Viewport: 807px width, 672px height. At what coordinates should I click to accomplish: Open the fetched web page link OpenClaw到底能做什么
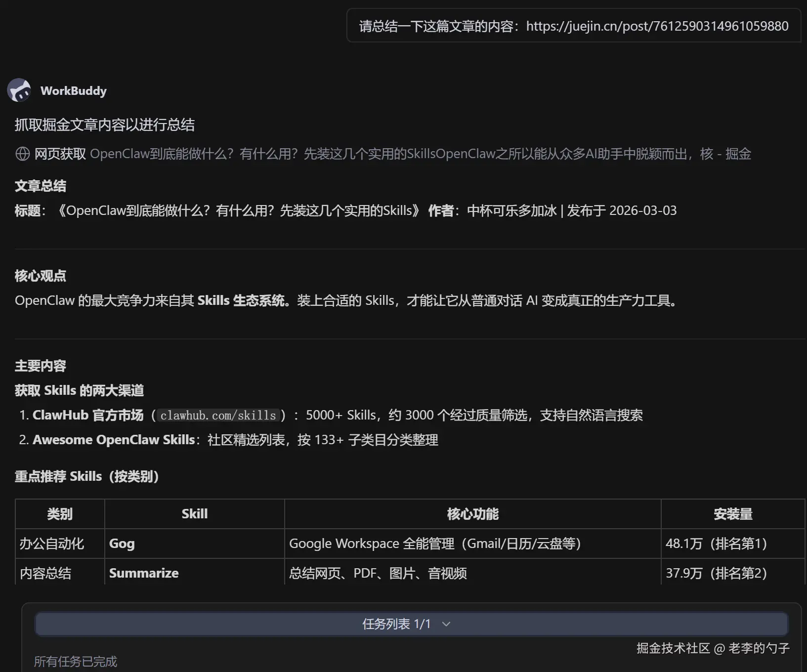click(421, 154)
